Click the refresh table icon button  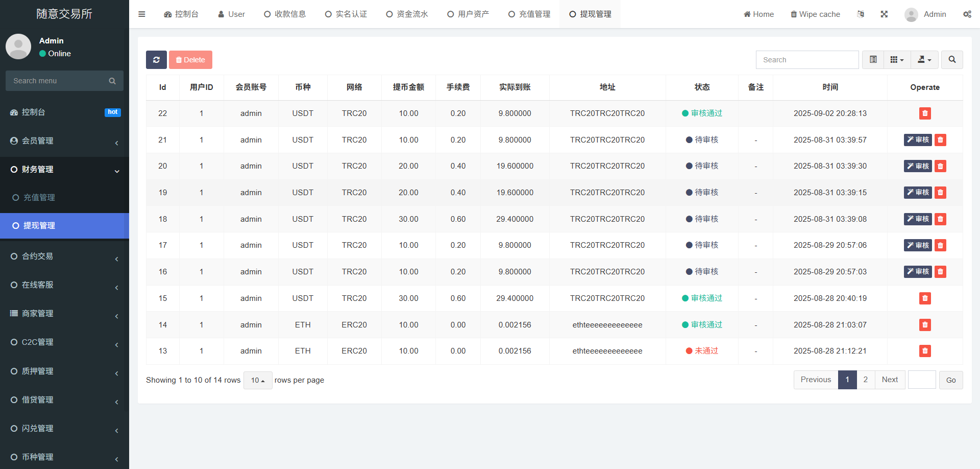click(x=156, y=60)
